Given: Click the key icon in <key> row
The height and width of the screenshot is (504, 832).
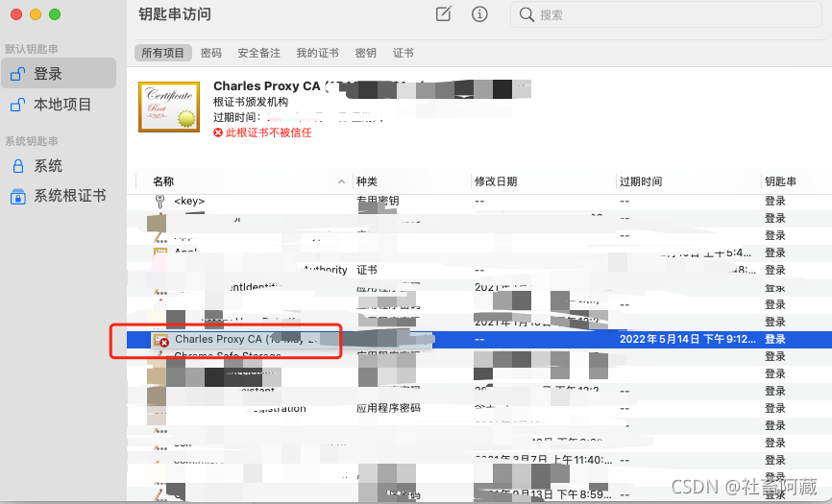Looking at the screenshot, I should [x=159, y=202].
